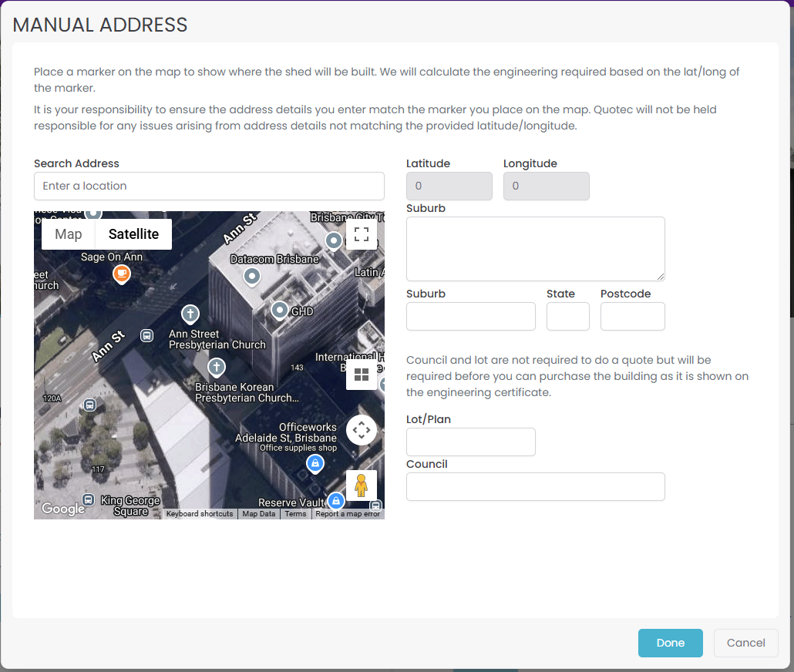Click Report a map error link
The width and height of the screenshot is (794, 672).
pyautogui.click(x=348, y=514)
